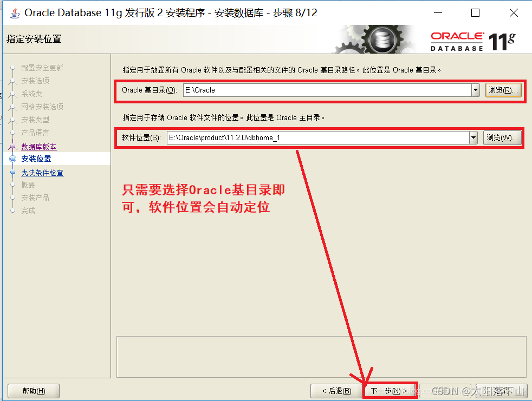The image size is (532, 401).
Task: Click inside the Oracle 基目录 path field
Action: click(327, 90)
